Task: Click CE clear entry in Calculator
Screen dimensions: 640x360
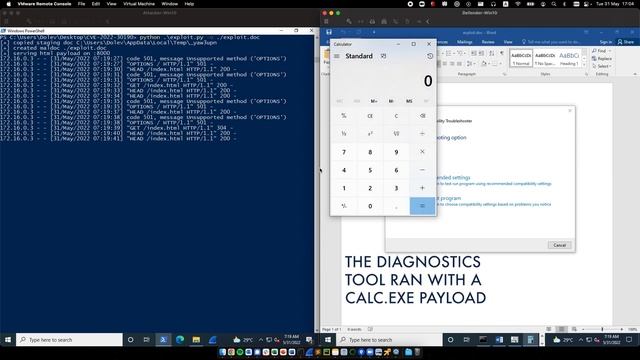Action: pyautogui.click(x=370, y=116)
